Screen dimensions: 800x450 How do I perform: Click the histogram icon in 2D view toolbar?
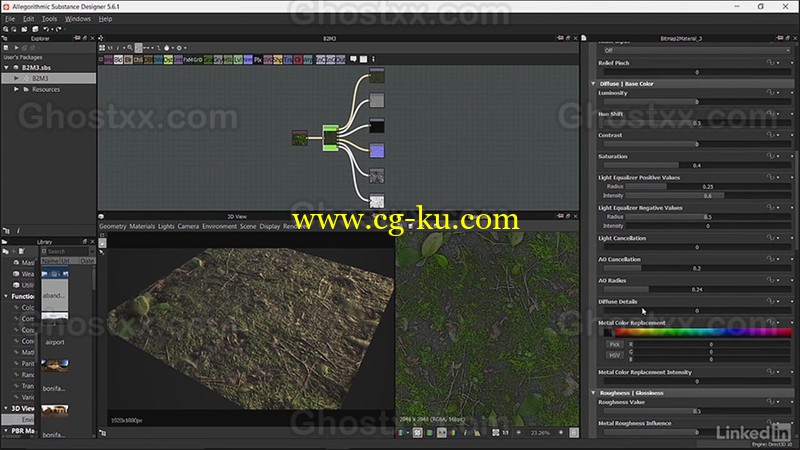pyautogui.click(x=477, y=433)
